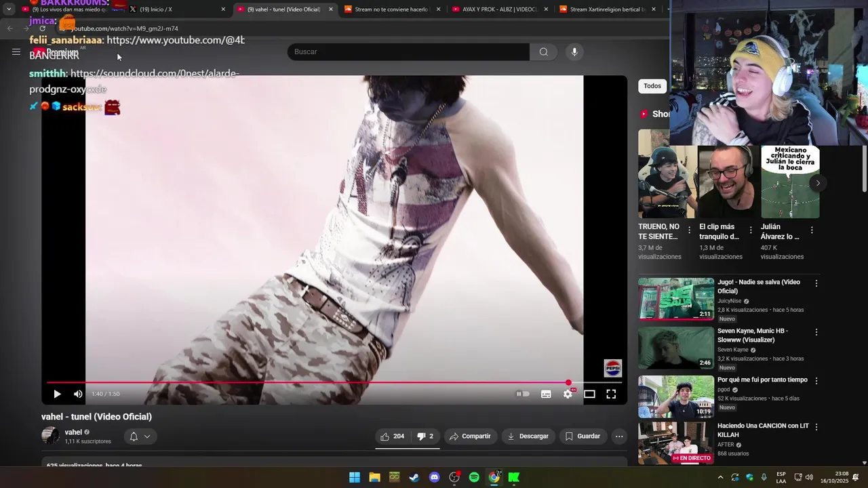Open more actions ellipsis below video
Screen dimensions: 868x488
619,436
